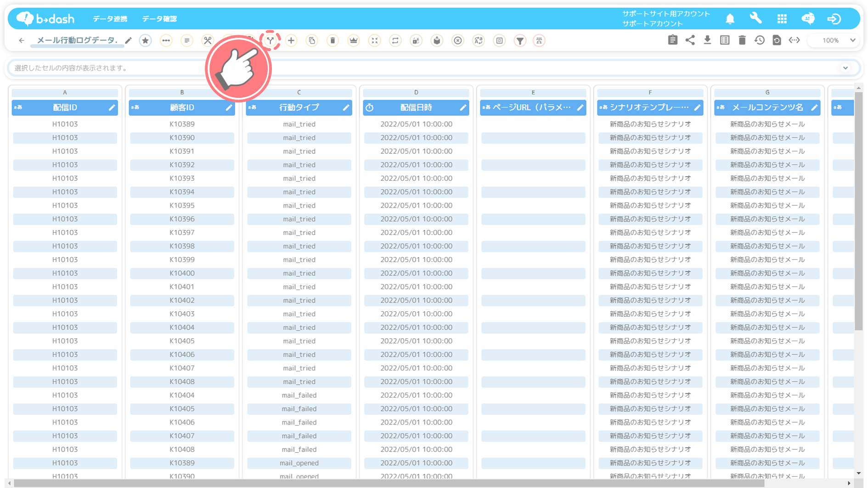Edit the 行動タイプ column header pencil
Image resolution: width=868 pixels, height=488 pixels.
tap(346, 107)
